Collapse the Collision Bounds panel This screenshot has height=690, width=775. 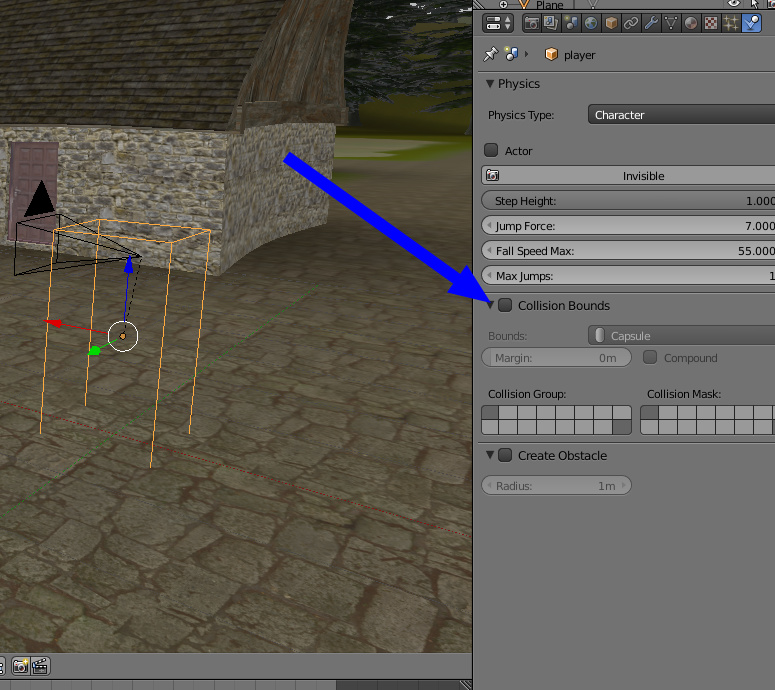(490, 305)
